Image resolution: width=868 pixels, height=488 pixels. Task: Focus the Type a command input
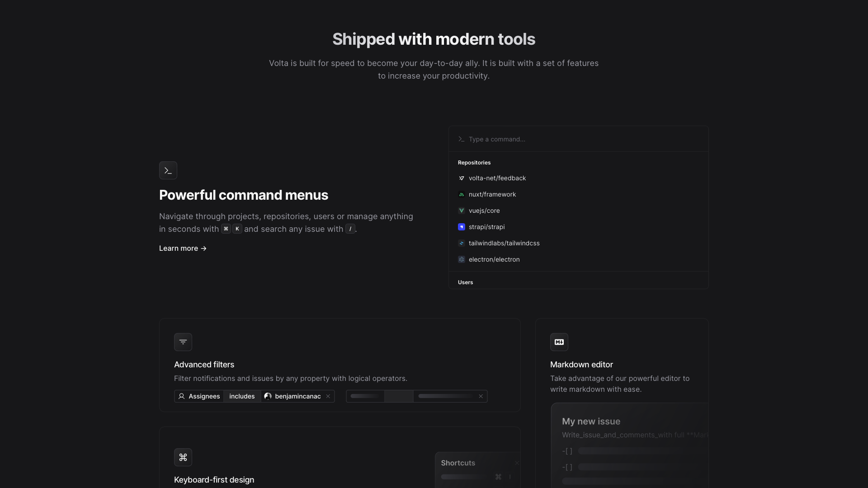tap(579, 139)
